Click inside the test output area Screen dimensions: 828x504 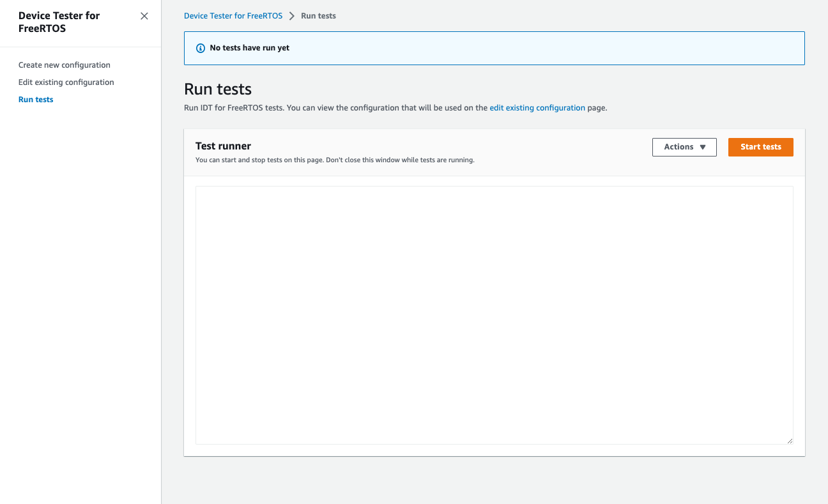point(494,313)
